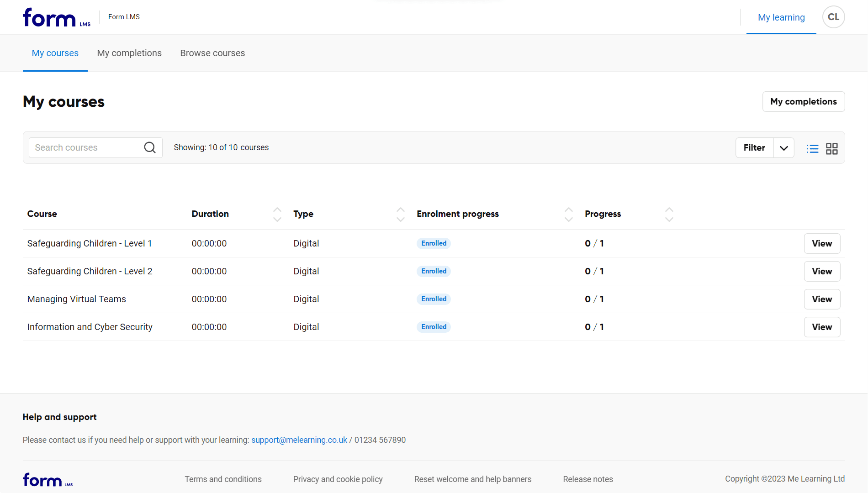Select My learning in top navigation
Viewport: 868px width, 493px height.
point(781,17)
